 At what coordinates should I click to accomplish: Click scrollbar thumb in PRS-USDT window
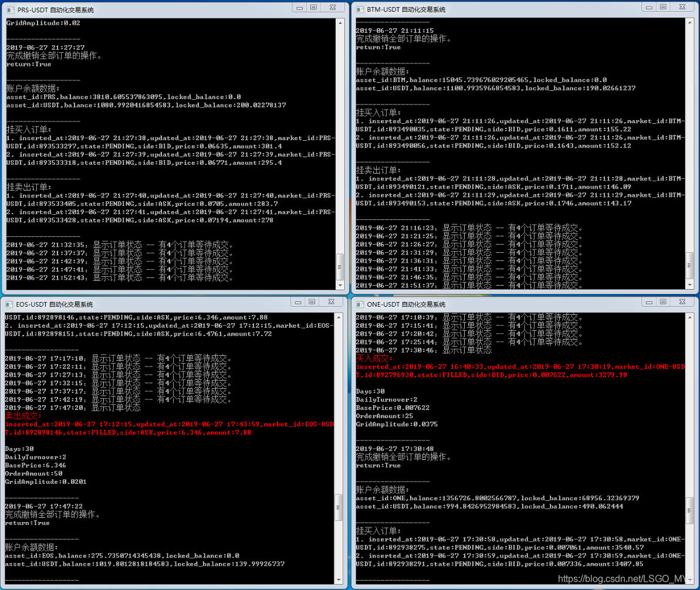(340, 266)
